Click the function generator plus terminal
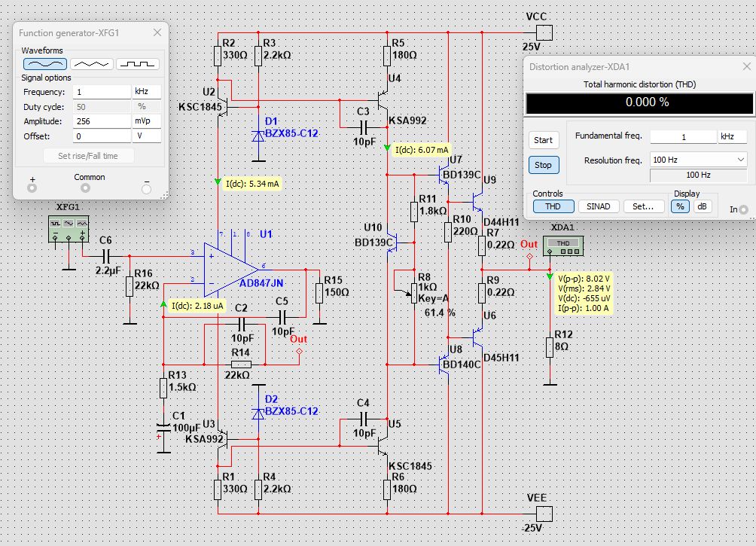This screenshot has width=756, height=546. pyautogui.click(x=32, y=188)
